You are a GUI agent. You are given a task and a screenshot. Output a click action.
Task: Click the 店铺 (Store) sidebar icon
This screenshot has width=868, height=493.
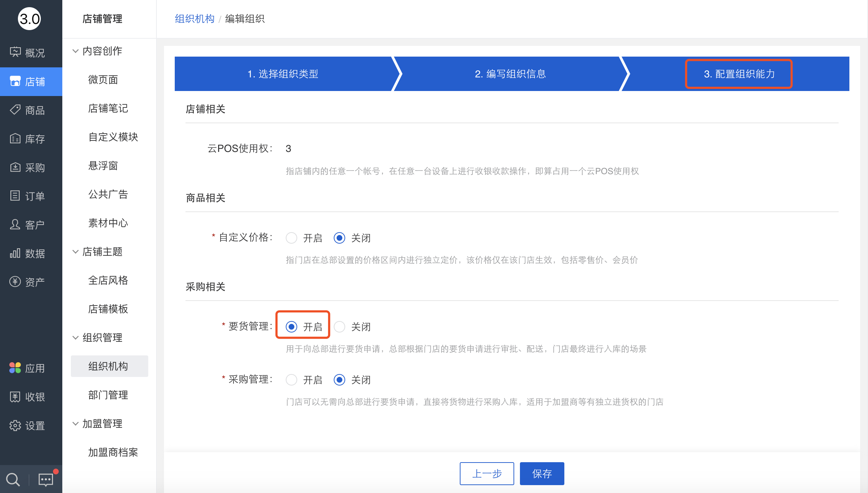29,82
